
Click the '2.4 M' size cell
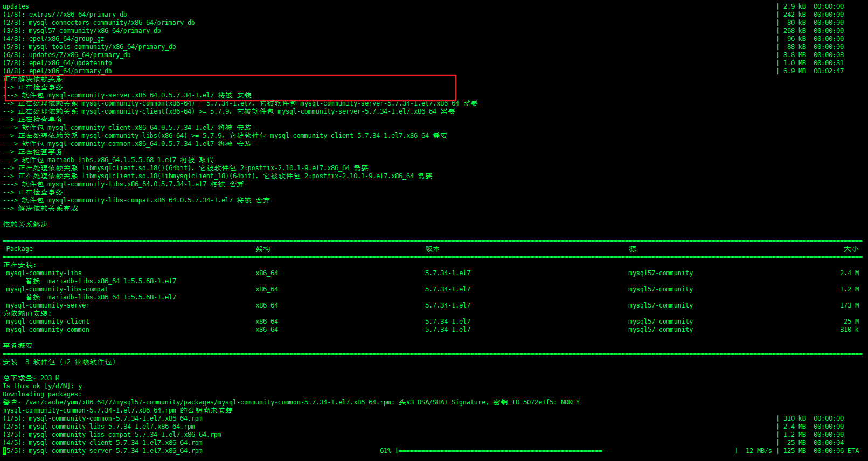(850, 273)
